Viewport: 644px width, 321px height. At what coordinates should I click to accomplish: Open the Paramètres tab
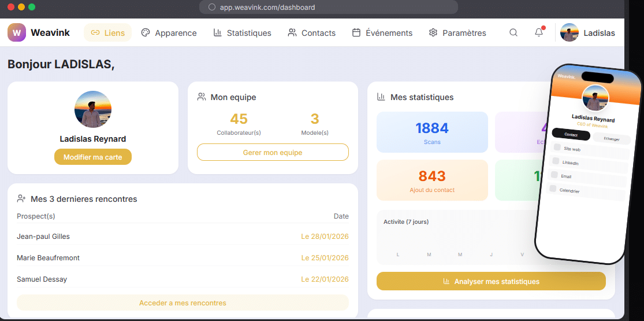click(x=457, y=32)
